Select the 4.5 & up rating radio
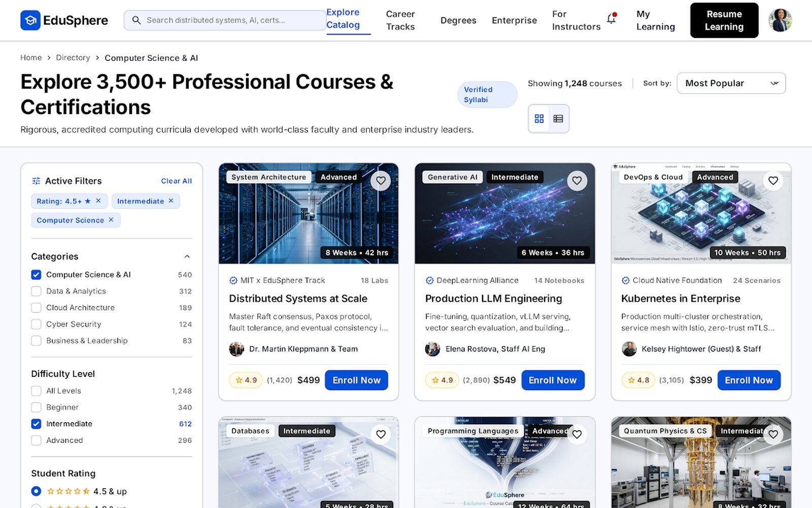Image resolution: width=812 pixels, height=508 pixels. (36, 491)
